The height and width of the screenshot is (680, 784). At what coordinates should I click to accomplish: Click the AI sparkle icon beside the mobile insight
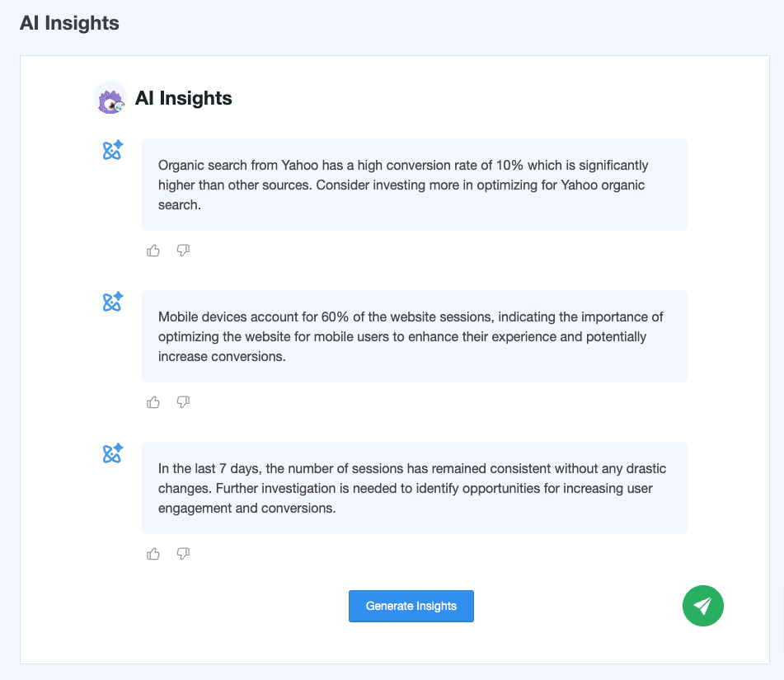click(x=111, y=302)
